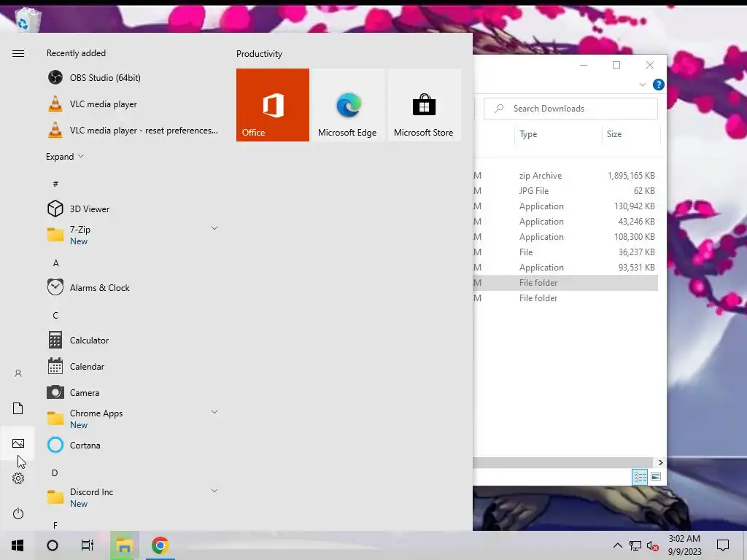The height and width of the screenshot is (560, 747).
Task: Expand the Recently added list
Action: click(65, 157)
